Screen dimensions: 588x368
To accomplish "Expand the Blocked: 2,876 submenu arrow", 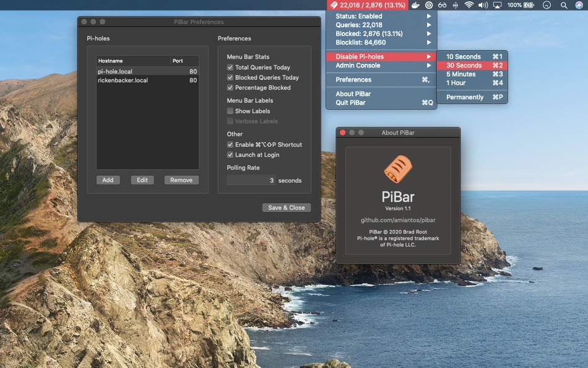I will click(x=429, y=33).
